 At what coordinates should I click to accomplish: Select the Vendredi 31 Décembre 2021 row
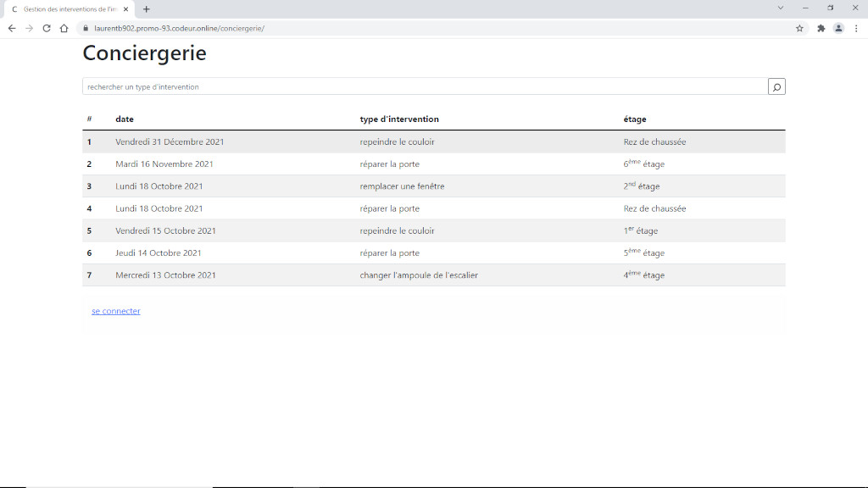click(x=170, y=141)
